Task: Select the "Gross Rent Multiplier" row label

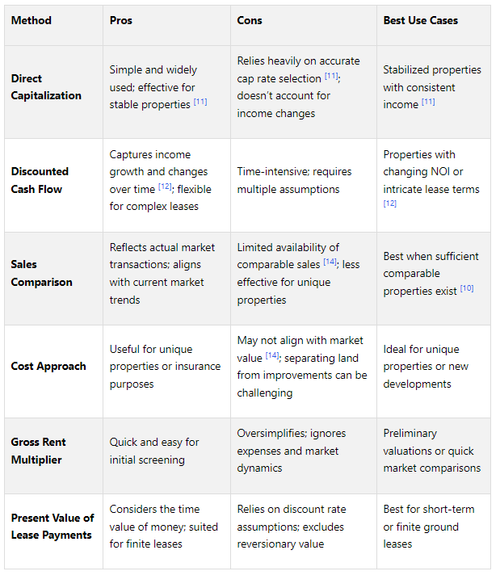Action: pyautogui.click(x=38, y=451)
